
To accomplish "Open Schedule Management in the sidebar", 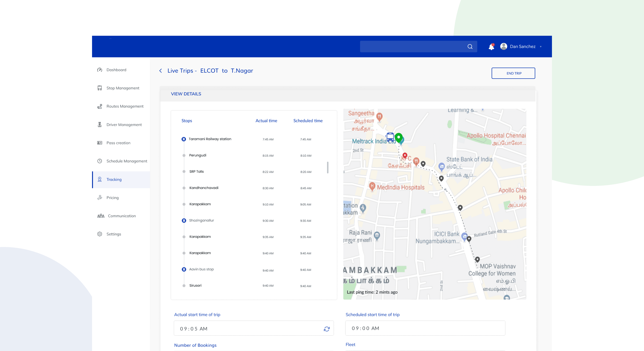I will click(121, 161).
